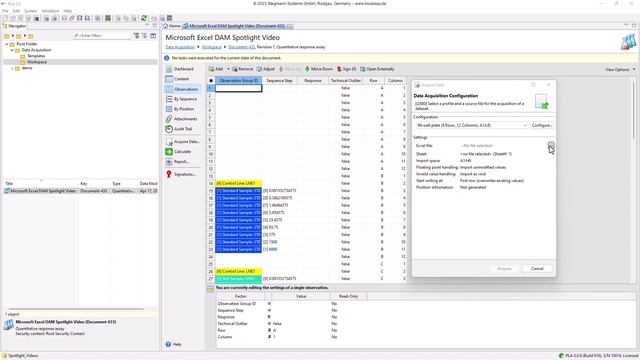The image size is (640, 360).
Task: Collapse the Data Acquisition tree node
Action: [12, 50]
